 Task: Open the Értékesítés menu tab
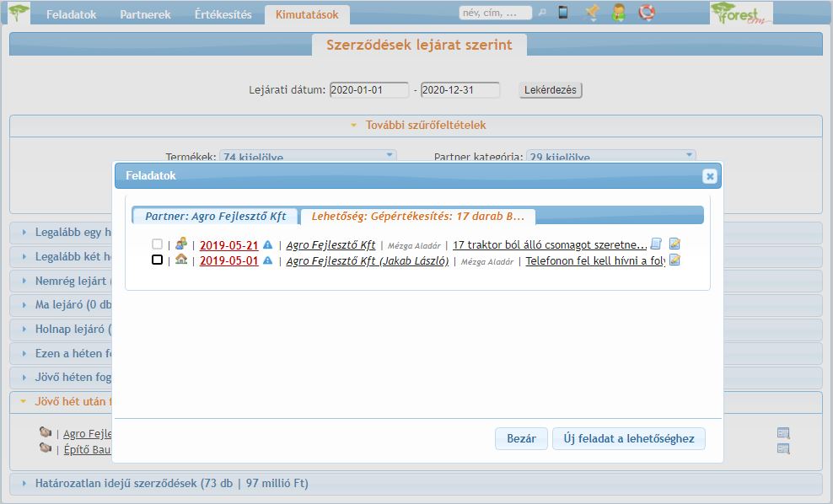click(x=223, y=14)
